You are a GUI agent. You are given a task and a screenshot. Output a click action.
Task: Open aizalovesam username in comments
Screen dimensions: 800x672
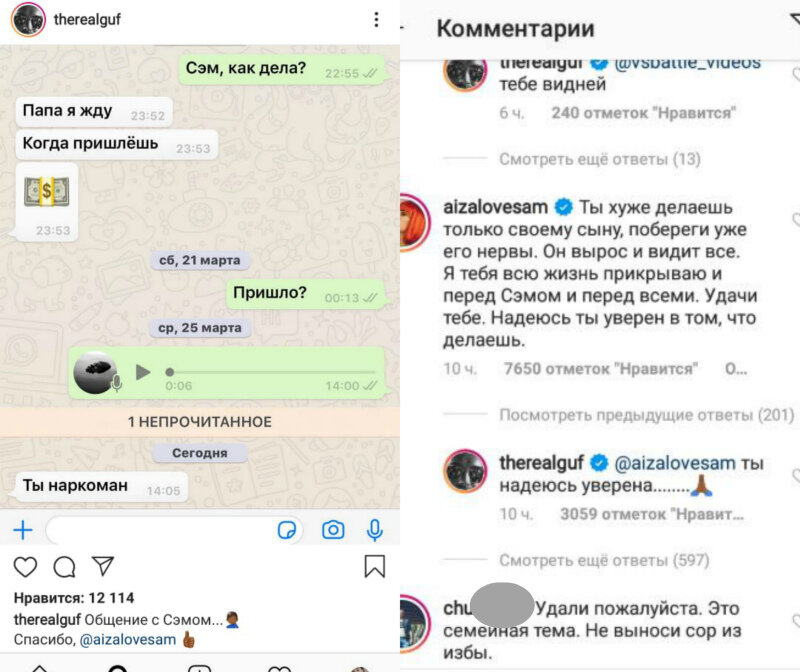(x=495, y=207)
